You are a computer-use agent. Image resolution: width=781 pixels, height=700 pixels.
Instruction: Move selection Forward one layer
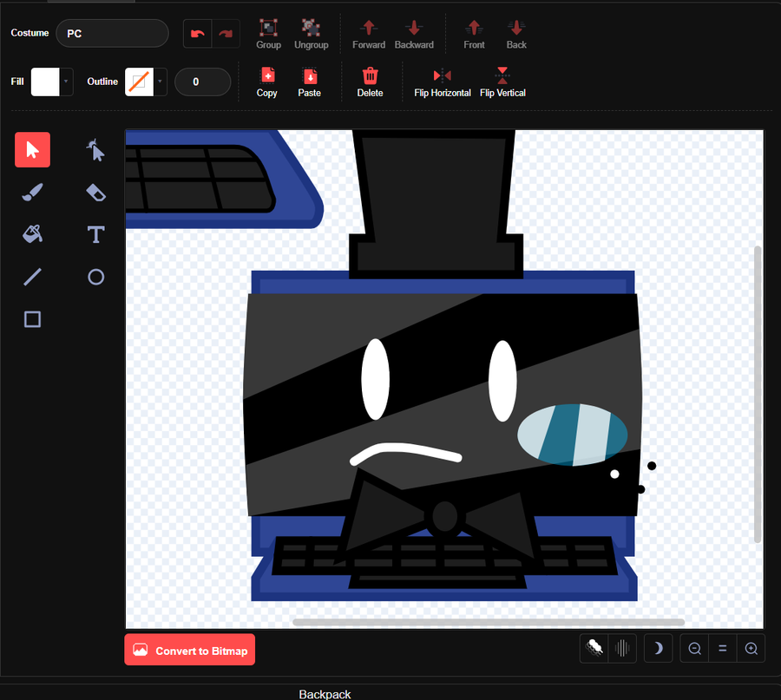369,34
